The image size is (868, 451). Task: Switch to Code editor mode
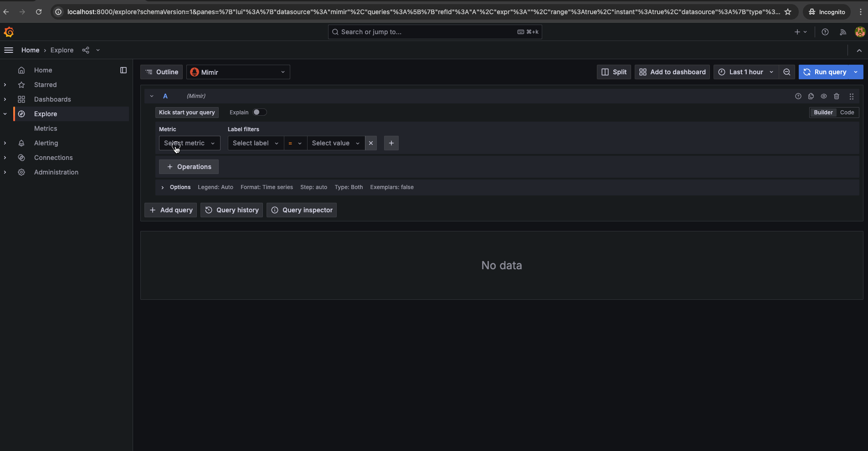tap(847, 113)
